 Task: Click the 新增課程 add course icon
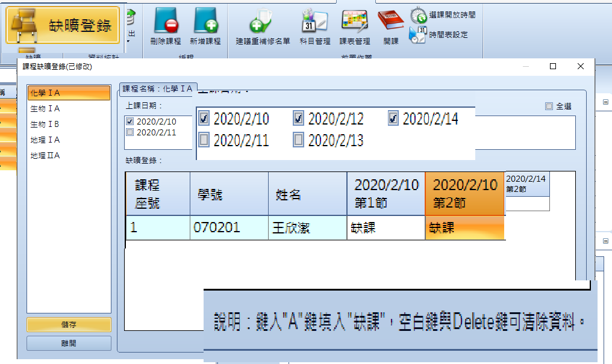(205, 20)
